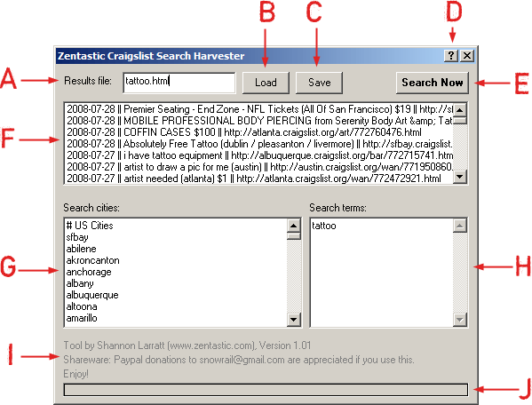Viewport: 532px width, 405px height.
Task: Select the Absolutely Free Tattoo result line
Action: 259,144
